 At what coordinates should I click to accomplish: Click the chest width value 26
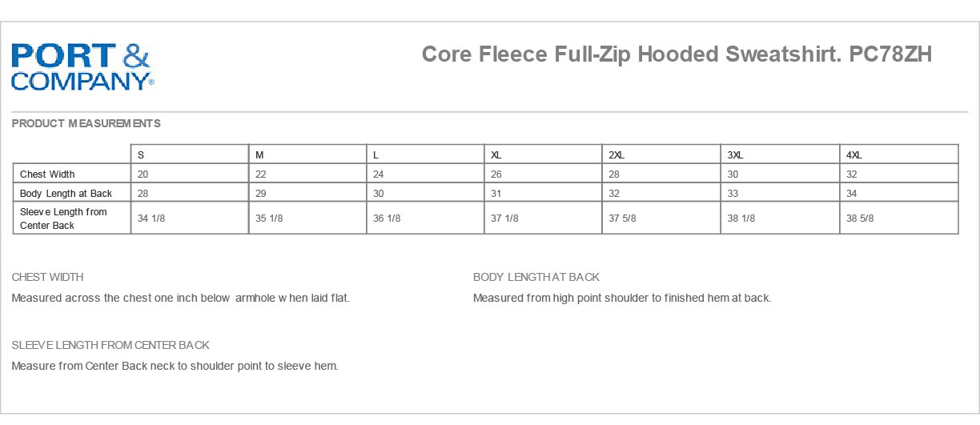point(496,174)
